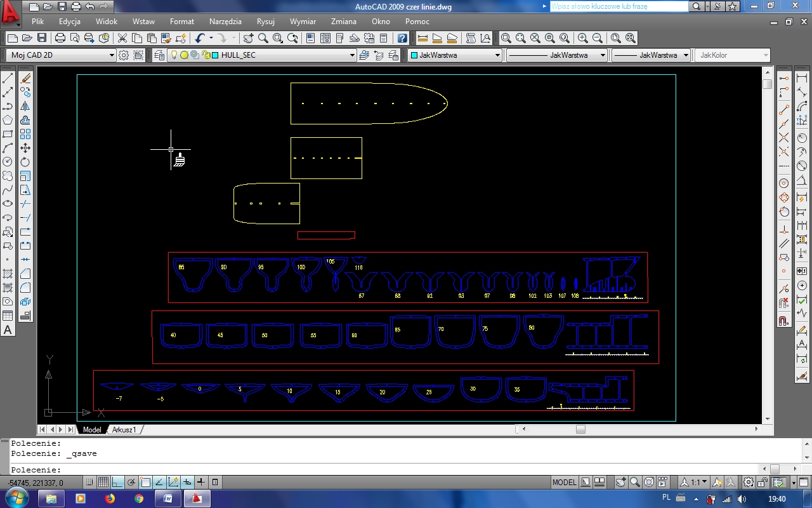Click the Save icon in the standard toolbar

tap(42, 38)
